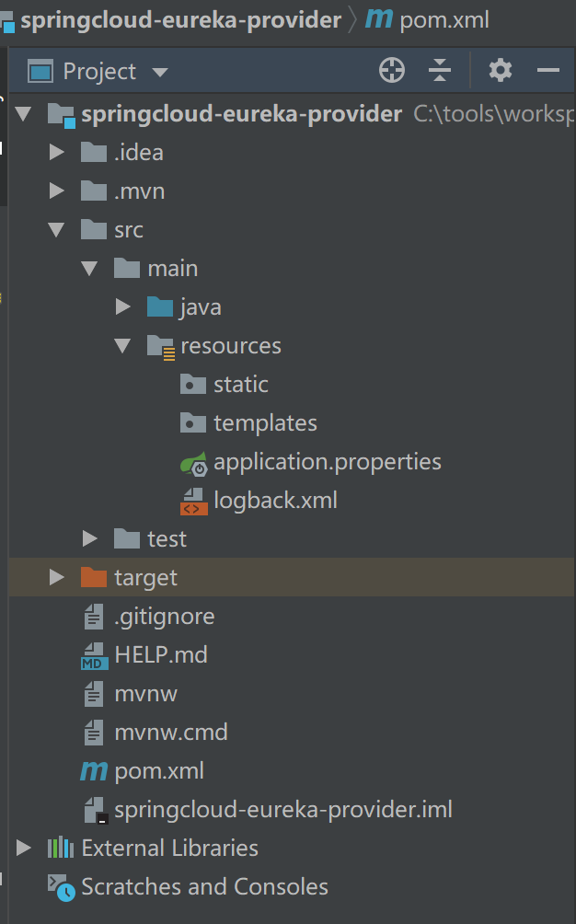Click the mvnw file icon

coord(94,694)
